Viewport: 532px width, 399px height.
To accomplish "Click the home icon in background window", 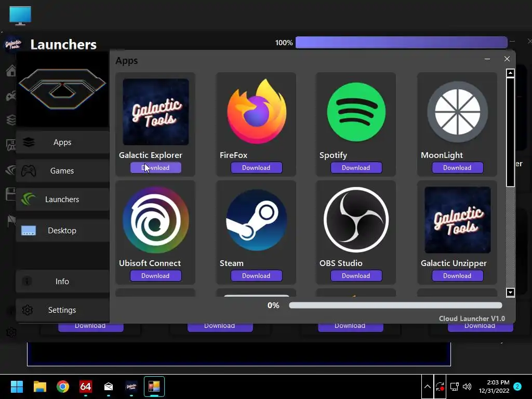I will tap(11, 70).
